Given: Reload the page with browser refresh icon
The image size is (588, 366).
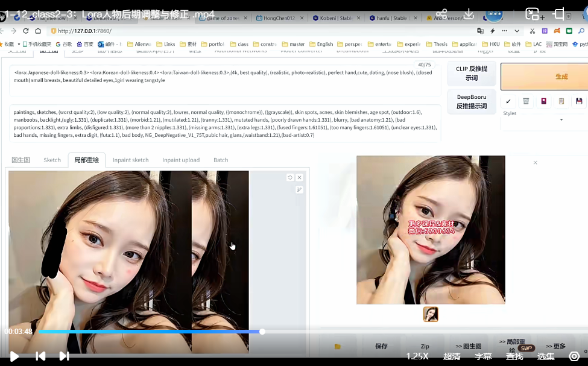Looking at the screenshot, I should coord(25,31).
